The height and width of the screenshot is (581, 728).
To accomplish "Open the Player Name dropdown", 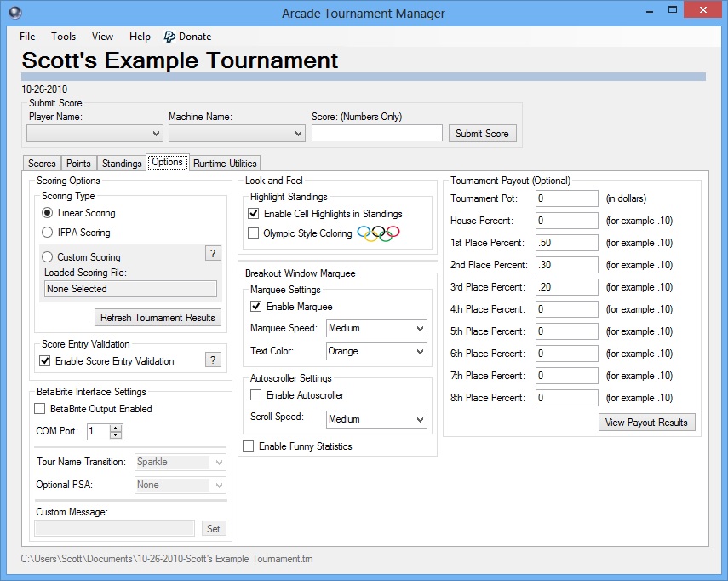I will [x=95, y=134].
